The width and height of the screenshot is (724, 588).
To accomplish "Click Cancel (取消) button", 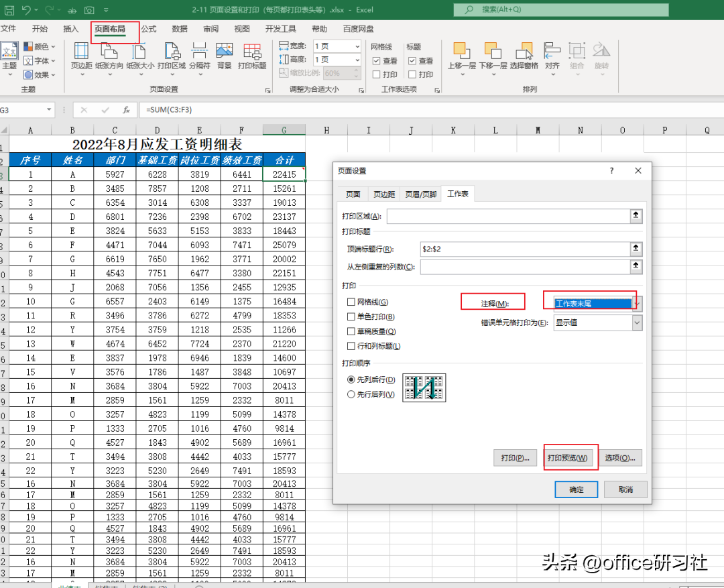I will [x=625, y=489].
